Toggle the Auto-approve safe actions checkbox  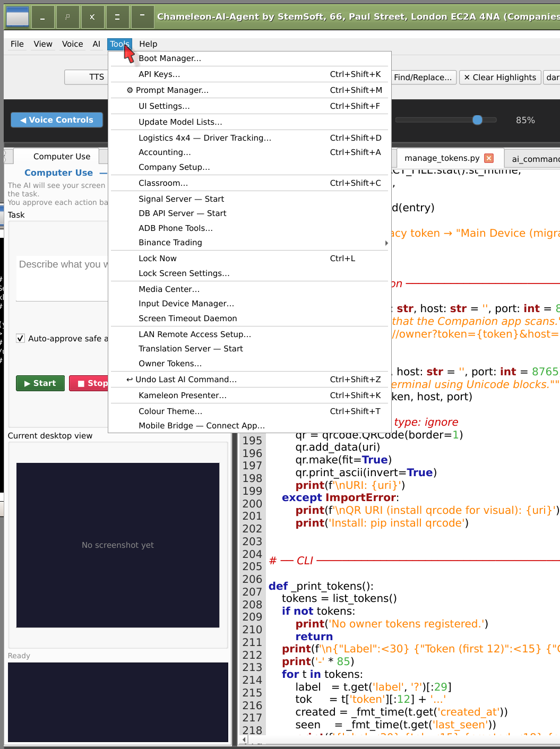coord(20,338)
